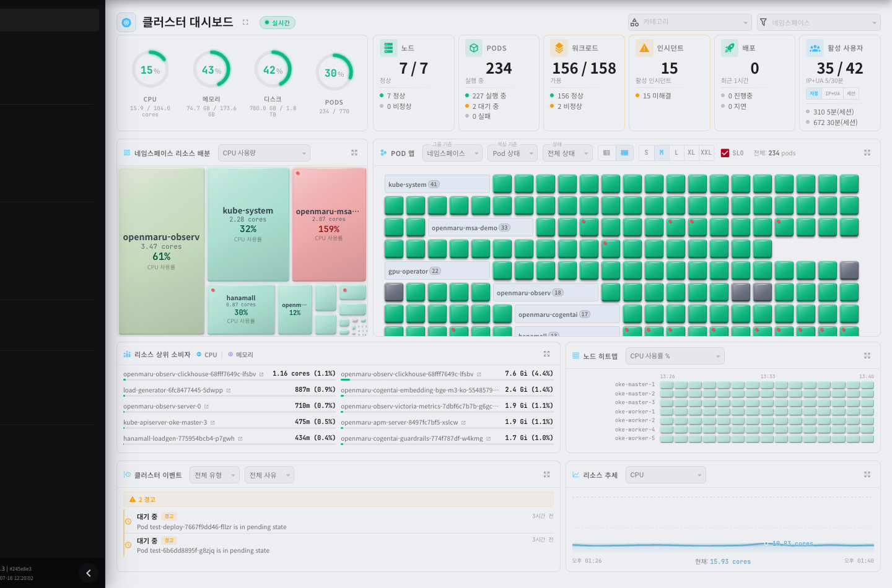Select 메모리 radio in 리소스 상위 소비자
This screenshot has height=588, width=892.
[240, 355]
